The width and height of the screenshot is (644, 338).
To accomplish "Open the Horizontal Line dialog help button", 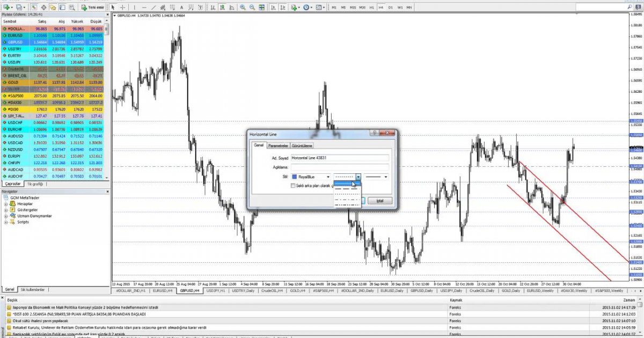I will coord(375,134).
